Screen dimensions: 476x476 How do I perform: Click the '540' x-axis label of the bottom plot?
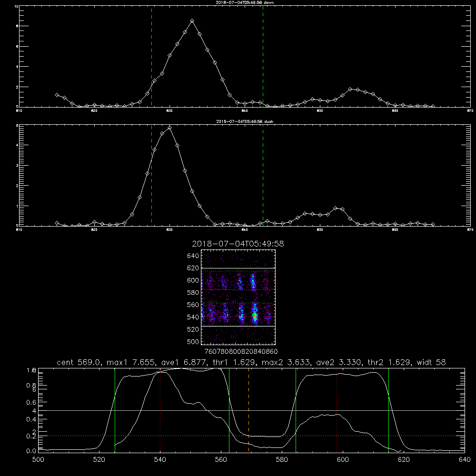coord(160,460)
